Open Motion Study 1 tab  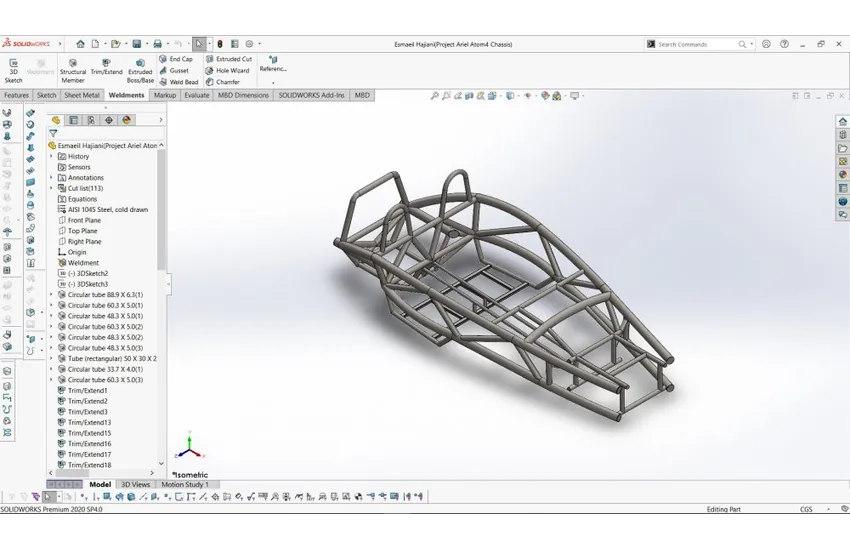click(x=185, y=484)
